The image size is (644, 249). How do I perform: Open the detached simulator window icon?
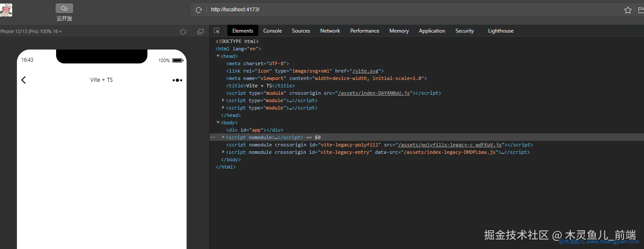tap(200, 32)
